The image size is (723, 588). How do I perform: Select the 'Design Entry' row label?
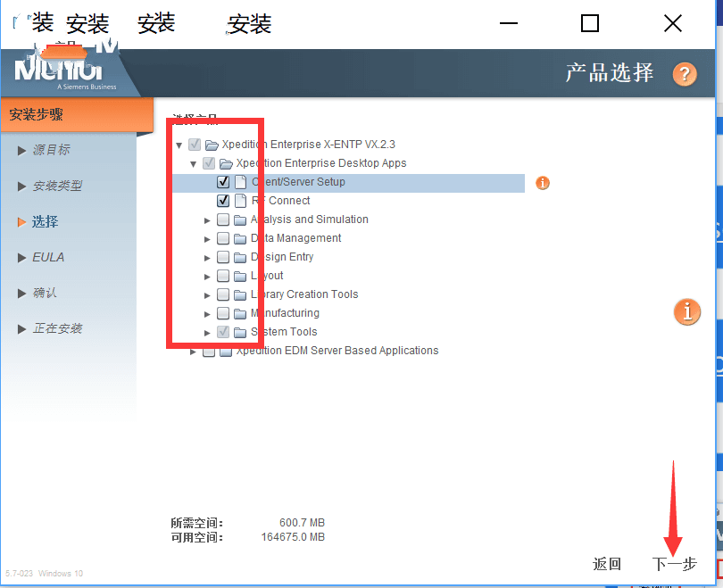282,257
